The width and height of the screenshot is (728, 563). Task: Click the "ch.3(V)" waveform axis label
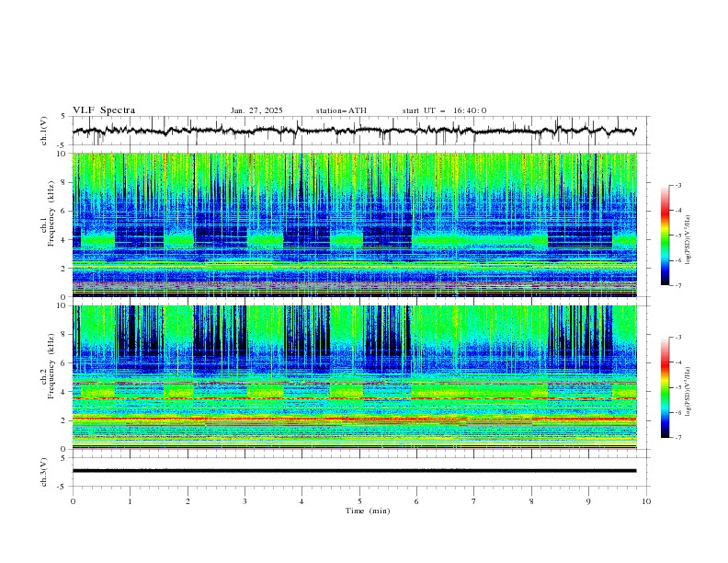pos(44,472)
